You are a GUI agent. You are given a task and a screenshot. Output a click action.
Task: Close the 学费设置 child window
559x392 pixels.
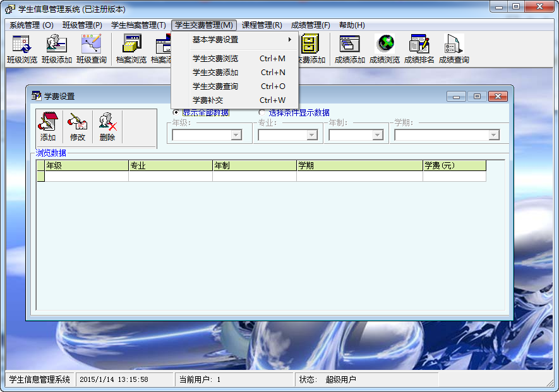498,96
